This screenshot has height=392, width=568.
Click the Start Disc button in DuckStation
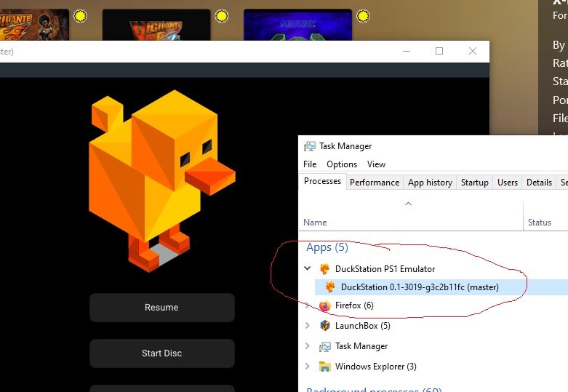tap(162, 353)
